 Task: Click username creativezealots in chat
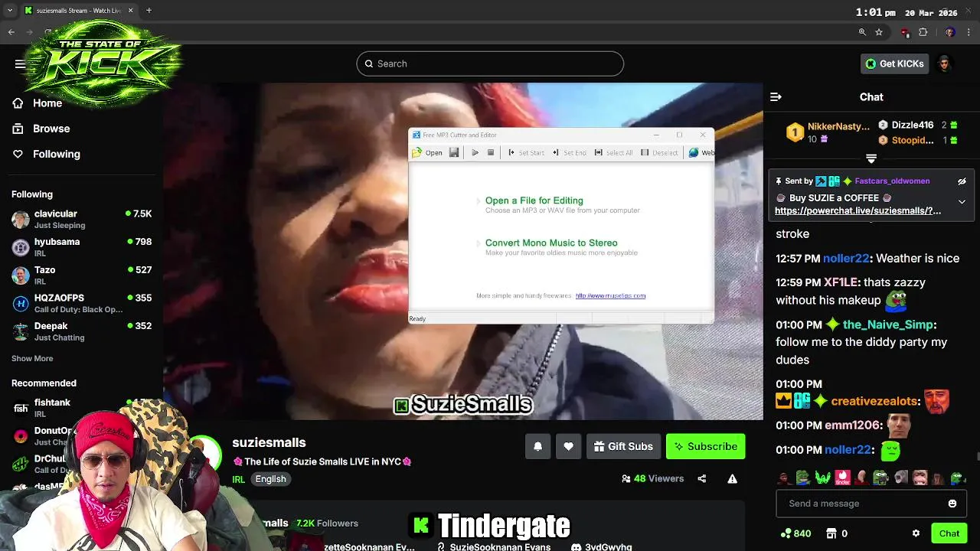click(x=874, y=401)
